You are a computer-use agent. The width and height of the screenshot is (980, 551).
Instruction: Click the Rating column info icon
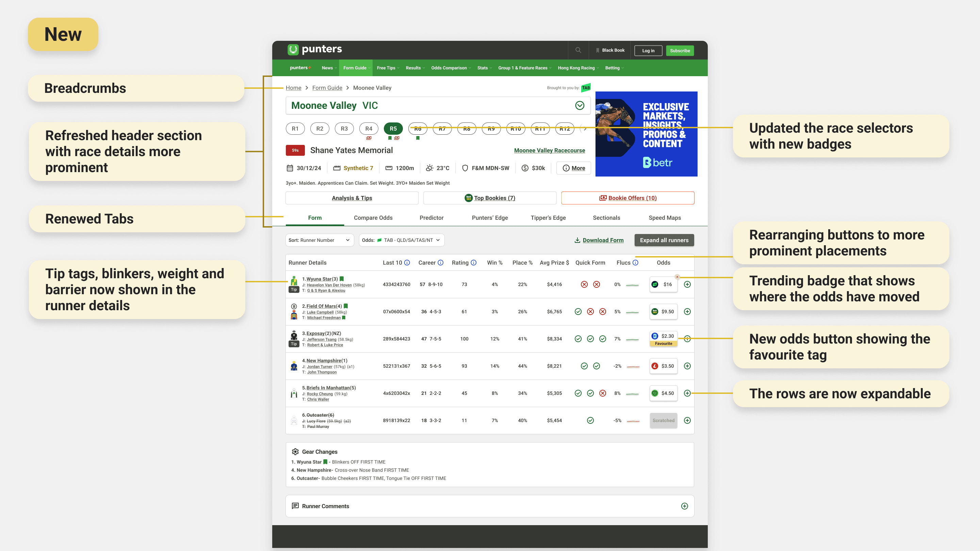pyautogui.click(x=474, y=263)
